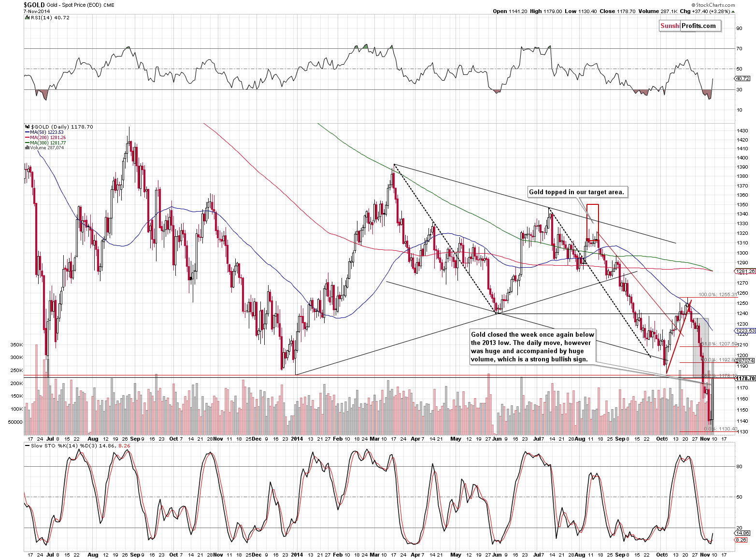Click the 80 level on stochastic axis
The height and width of the screenshot is (559, 756).
click(739, 466)
